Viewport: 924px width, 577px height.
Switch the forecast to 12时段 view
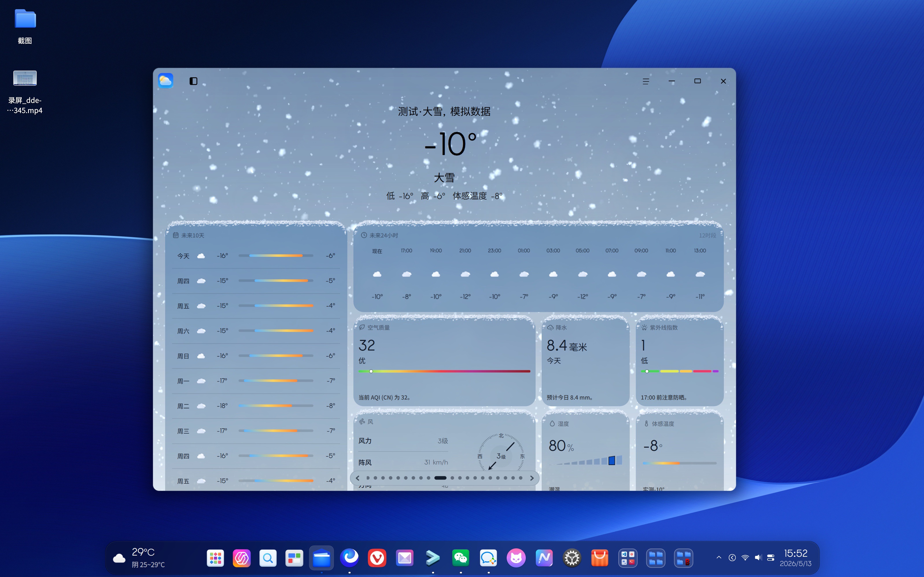click(707, 235)
